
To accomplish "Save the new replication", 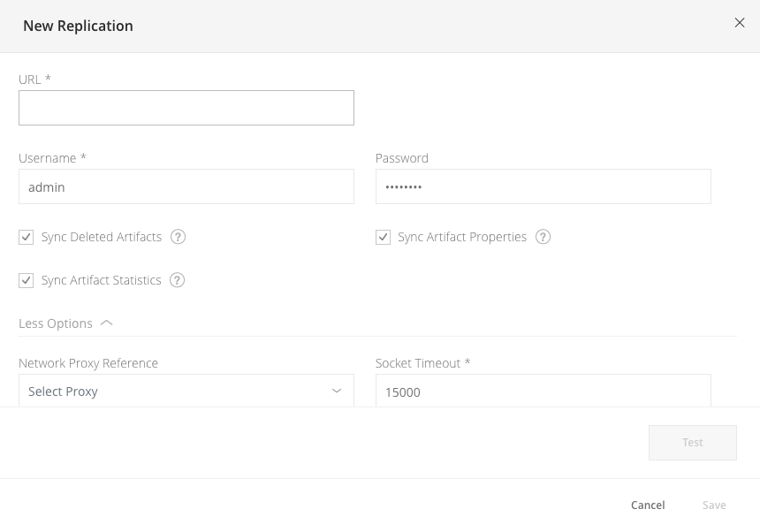I will [x=714, y=505].
